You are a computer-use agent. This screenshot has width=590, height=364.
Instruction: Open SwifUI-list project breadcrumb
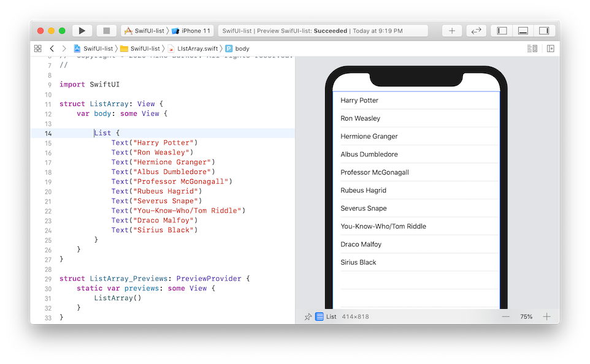tap(93, 48)
